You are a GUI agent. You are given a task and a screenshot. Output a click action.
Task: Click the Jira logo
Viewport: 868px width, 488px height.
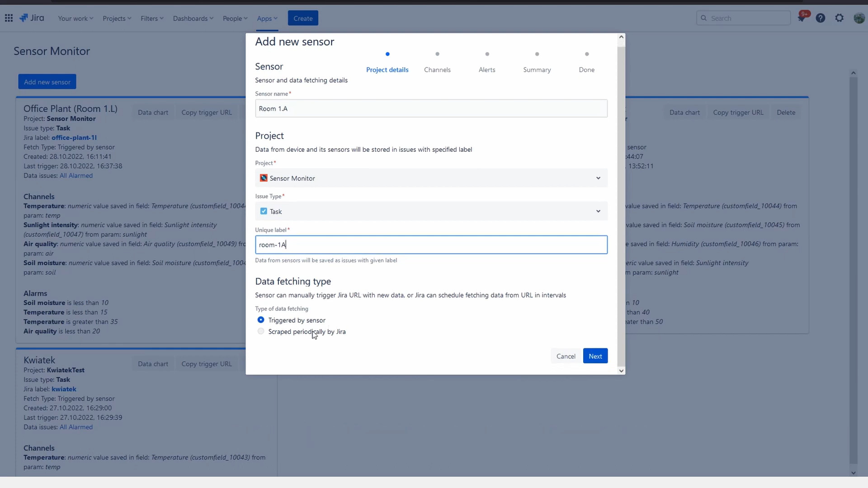[32, 18]
